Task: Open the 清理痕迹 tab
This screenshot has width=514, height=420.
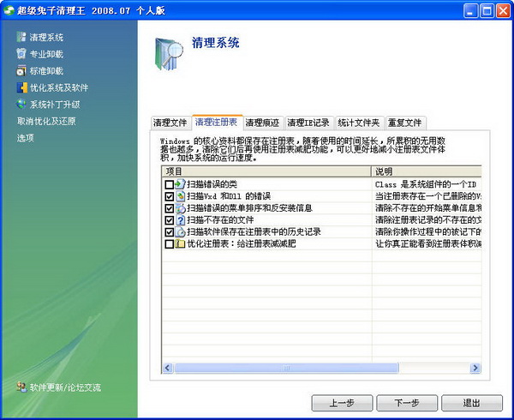Action: pos(263,123)
